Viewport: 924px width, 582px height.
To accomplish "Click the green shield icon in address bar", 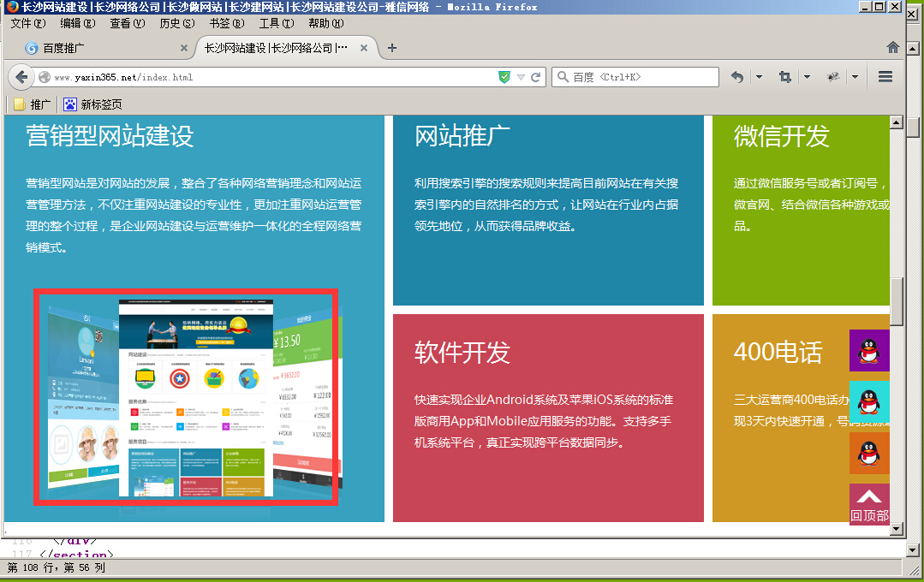I will [504, 77].
